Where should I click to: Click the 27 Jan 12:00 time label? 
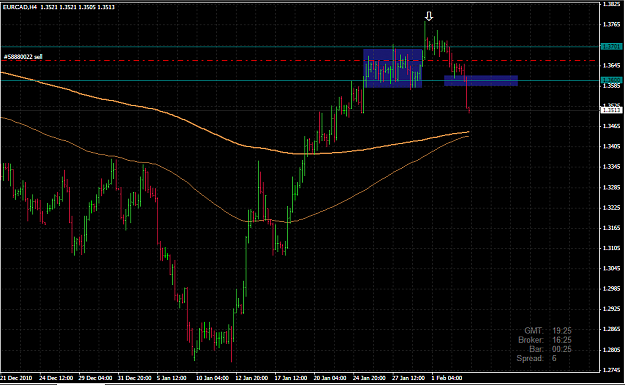(x=408, y=378)
